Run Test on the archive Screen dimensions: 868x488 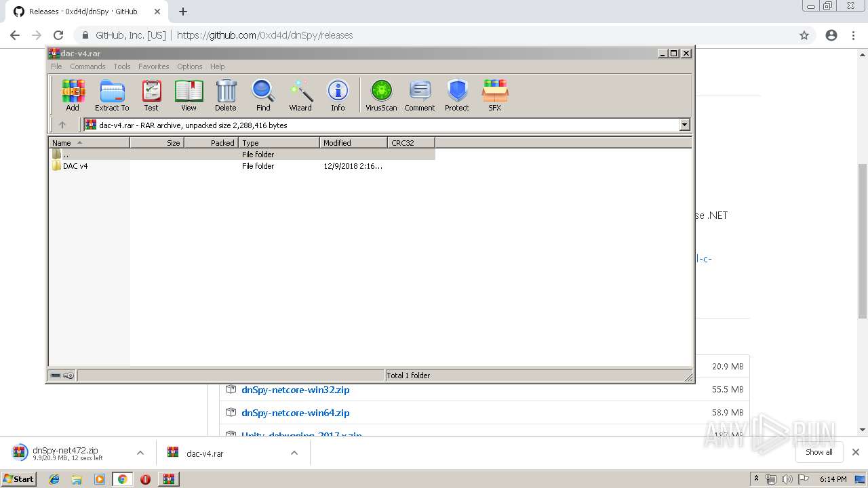pos(151,95)
